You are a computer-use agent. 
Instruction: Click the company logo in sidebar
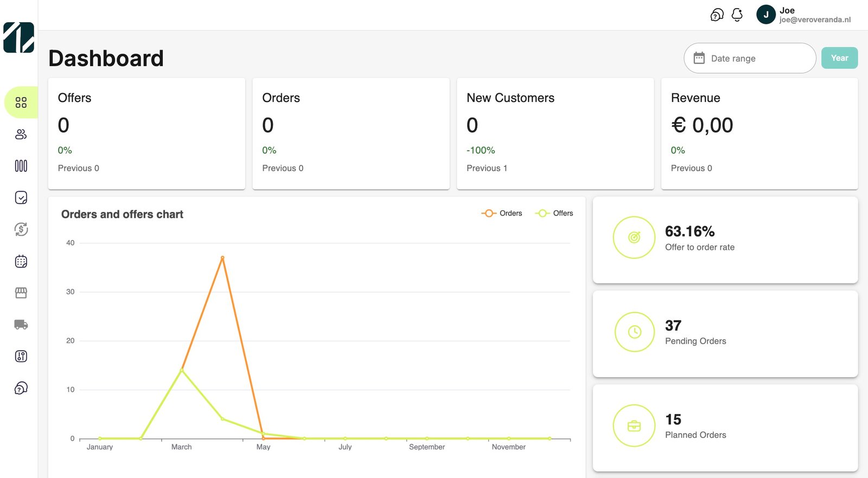pyautogui.click(x=19, y=37)
